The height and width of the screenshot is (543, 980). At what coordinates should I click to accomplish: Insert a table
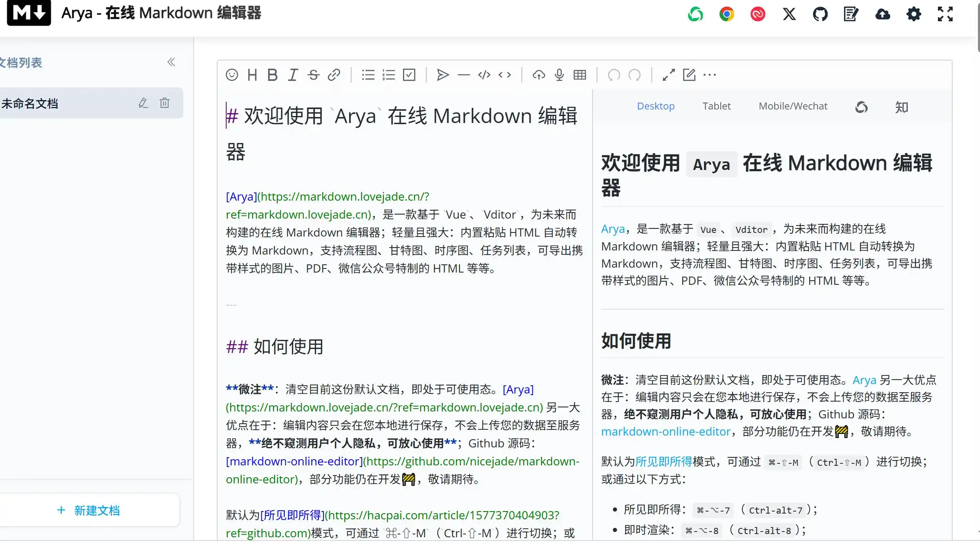coord(580,75)
